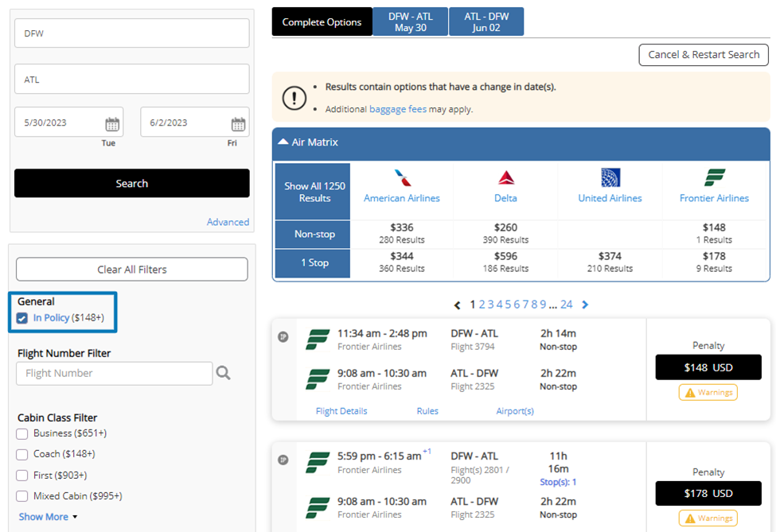The height and width of the screenshot is (532, 776).
Task: Check the Coach cabin class filter
Action: click(21, 454)
